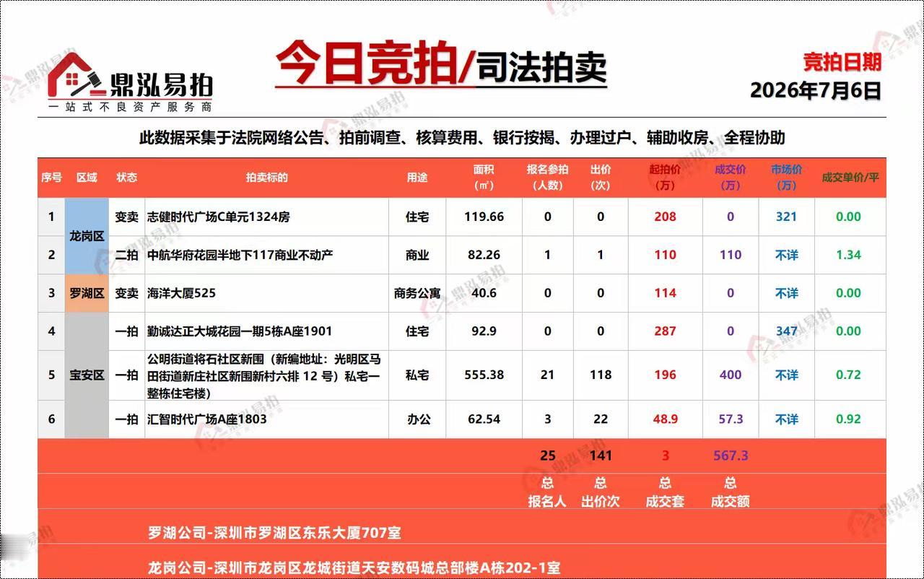Click the 状态 column header
This screenshot has width=924, height=579.
[x=126, y=178]
